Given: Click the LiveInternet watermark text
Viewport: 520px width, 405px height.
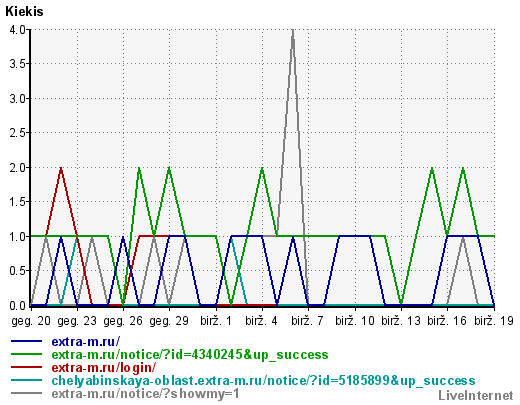Looking at the screenshot, I should 476,396.
